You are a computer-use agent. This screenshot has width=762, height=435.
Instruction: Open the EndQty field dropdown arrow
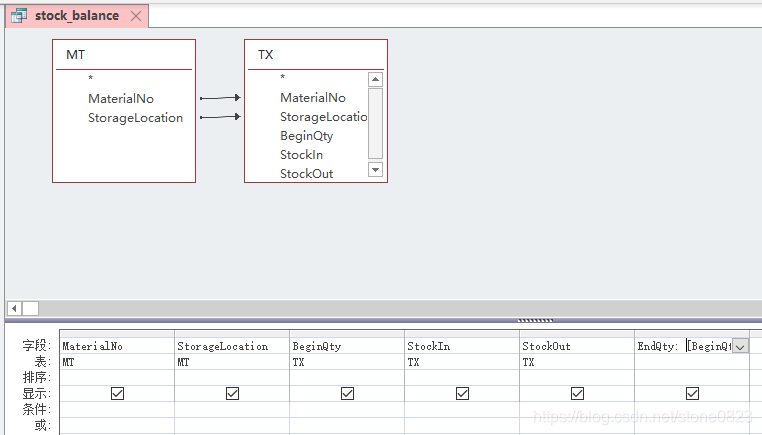pyautogui.click(x=740, y=347)
